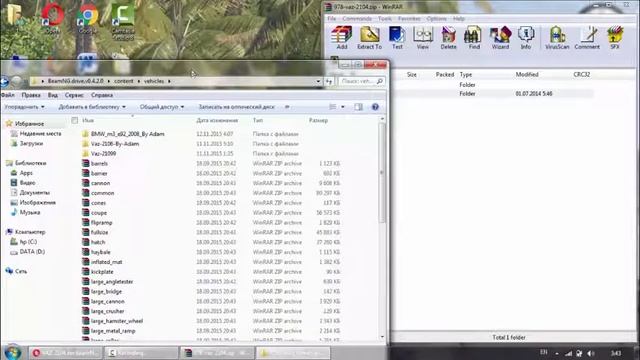This screenshot has height=360, width=640.
Task: Run VirusScan from WinRAR toolbar
Action: 557,37
